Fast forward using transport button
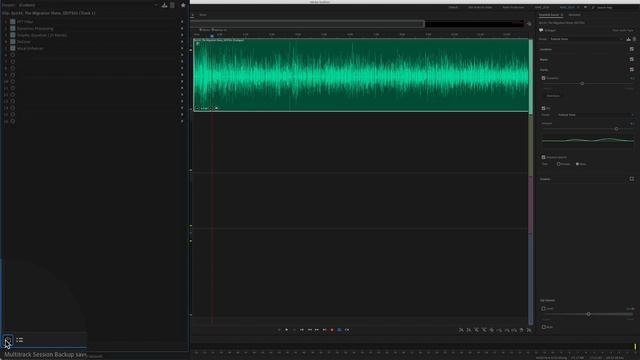Viewport: 640px width, 360px height. point(317,330)
